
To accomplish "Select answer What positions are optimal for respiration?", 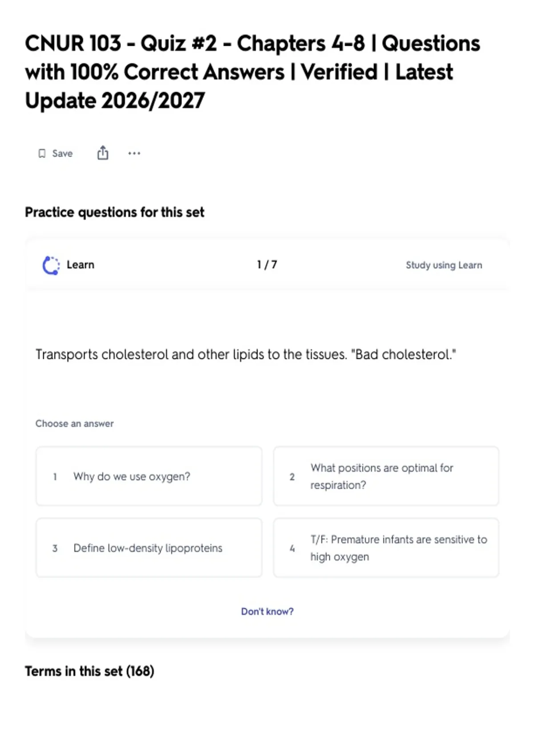I will point(386,476).
